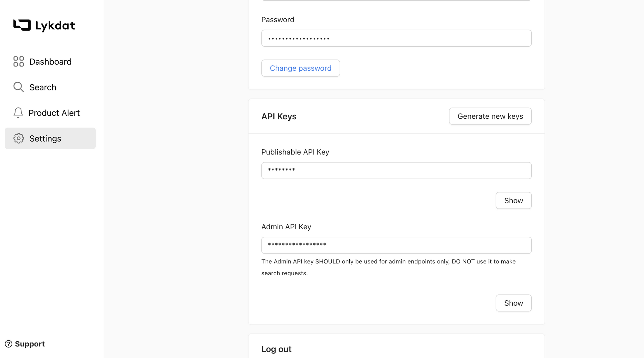The image size is (644, 358).
Task: Click the Support question mark icon
Action: point(9,344)
